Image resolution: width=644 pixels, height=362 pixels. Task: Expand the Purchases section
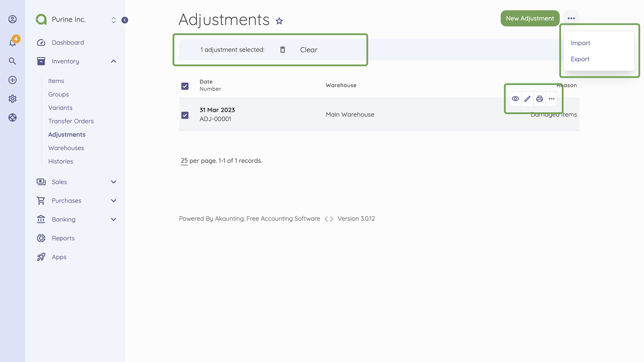114,200
